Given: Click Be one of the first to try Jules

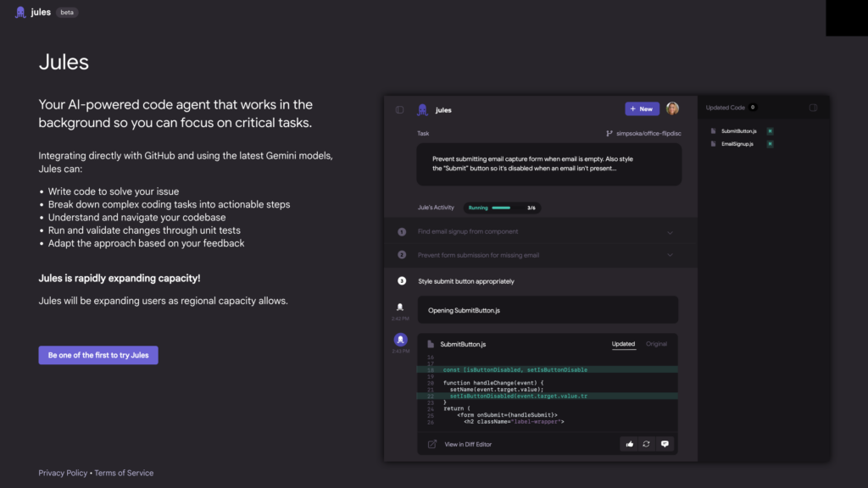Looking at the screenshot, I should pos(98,355).
